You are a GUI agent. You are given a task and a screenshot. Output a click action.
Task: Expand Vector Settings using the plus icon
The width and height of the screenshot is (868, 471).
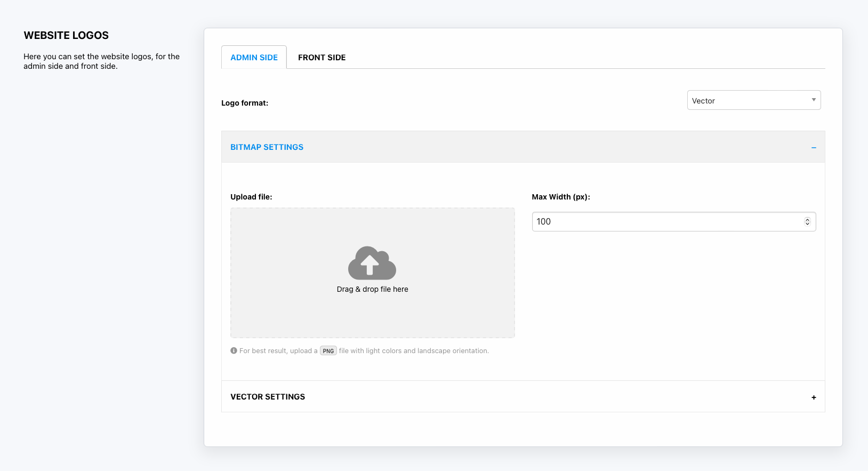(x=814, y=397)
